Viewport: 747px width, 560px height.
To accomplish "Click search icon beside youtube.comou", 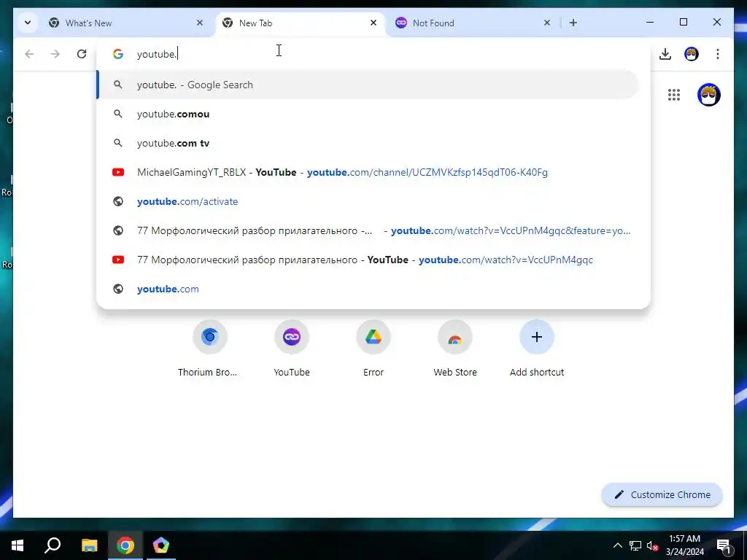I will [x=118, y=114].
